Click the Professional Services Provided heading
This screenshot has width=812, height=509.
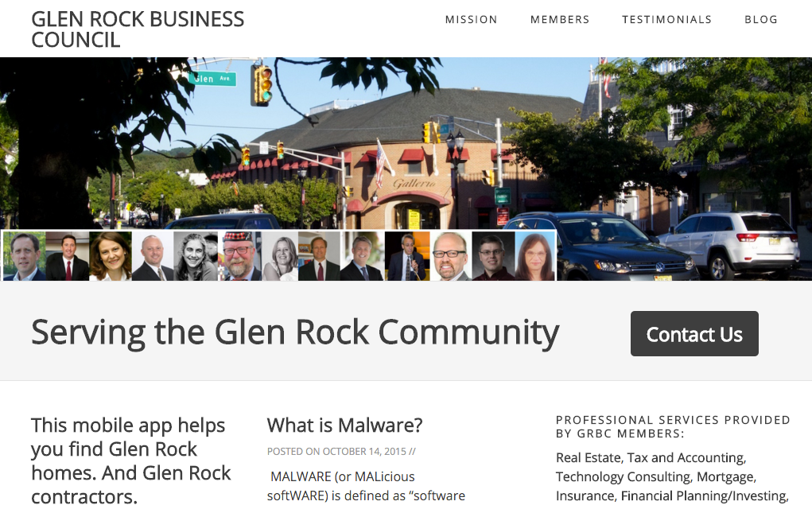673,426
